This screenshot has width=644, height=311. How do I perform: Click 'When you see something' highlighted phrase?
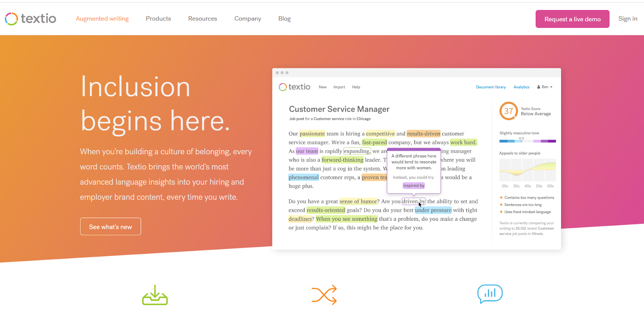(347, 219)
